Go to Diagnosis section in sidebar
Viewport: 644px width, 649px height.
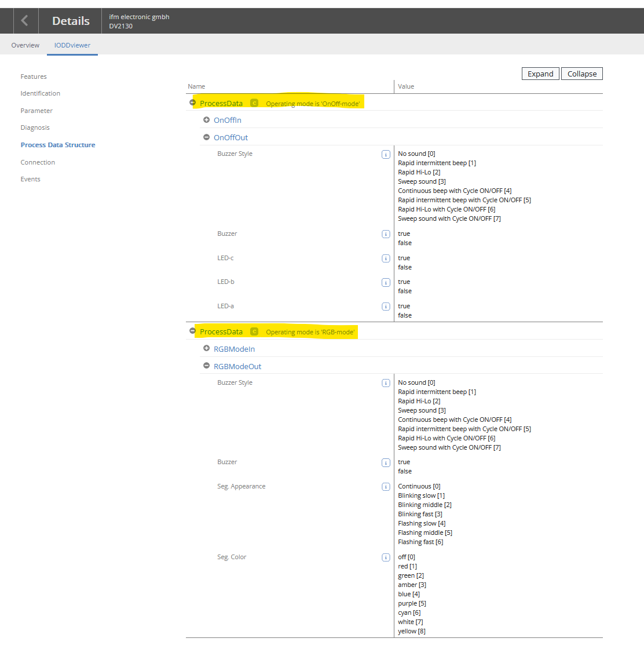tap(35, 127)
